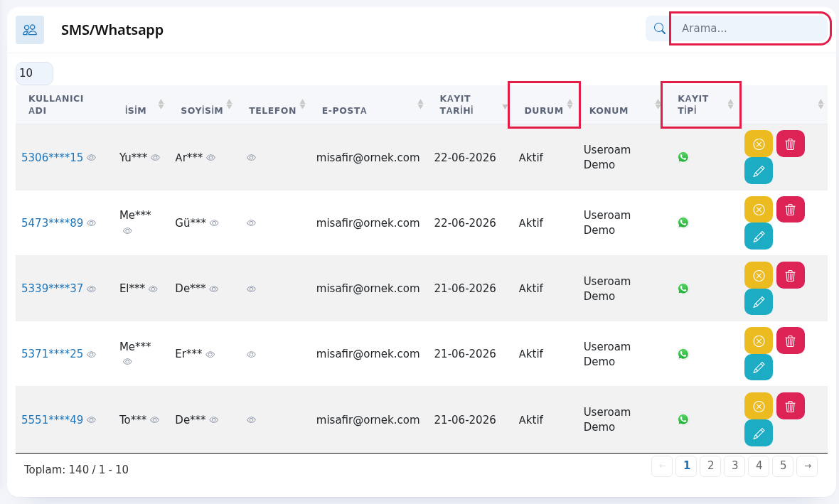
Task: Click the Arama search input field
Action: (x=749, y=28)
